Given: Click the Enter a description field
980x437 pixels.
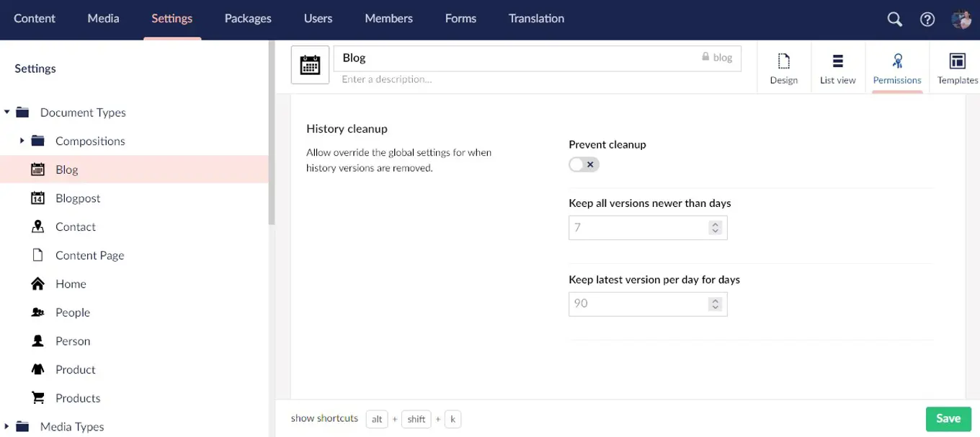Looking at the screenshot, I should pyautogui.click(x=504, y=79).
